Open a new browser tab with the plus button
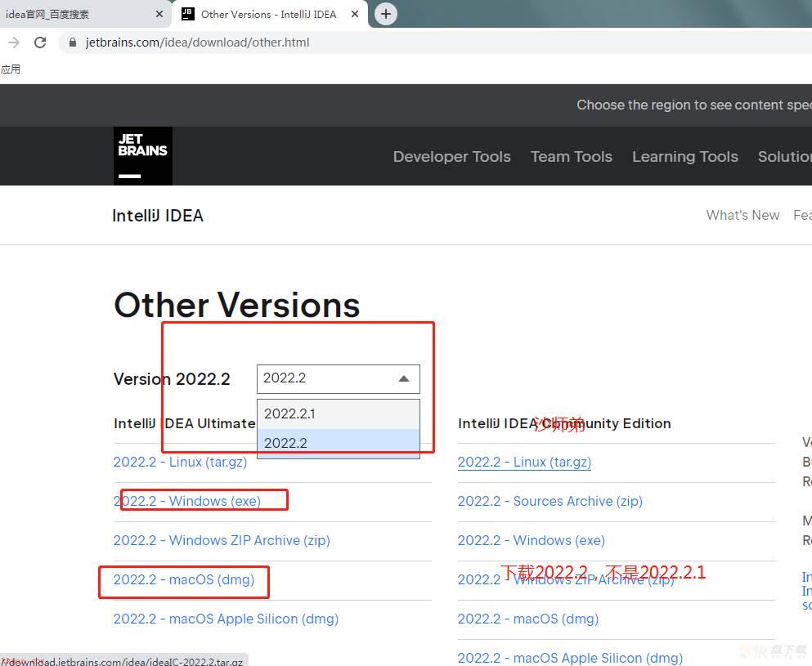Screen dimensions: 812x666 (x=386, y=14)
